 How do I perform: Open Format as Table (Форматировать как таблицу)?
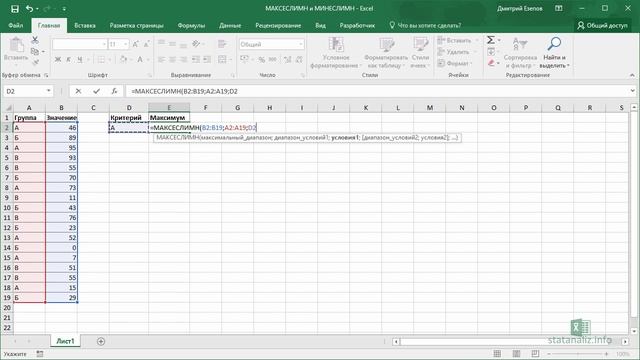386,53
